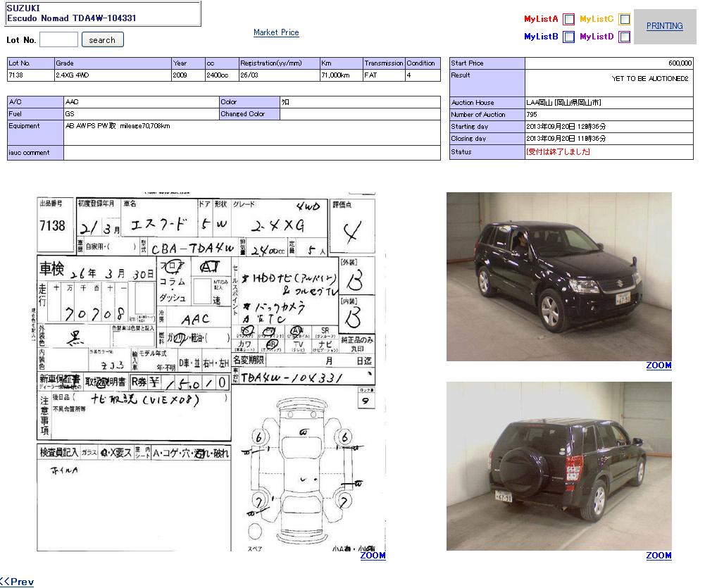Open the front view car photo
The height and width of the screenshot is (588, 705).
(559, 277)
